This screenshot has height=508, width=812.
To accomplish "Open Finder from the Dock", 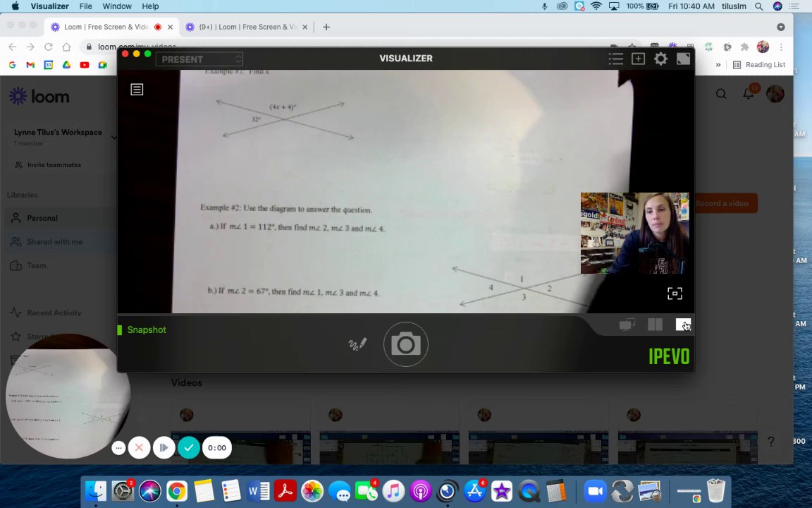I will pyautogui.click(x=96, y=491).
